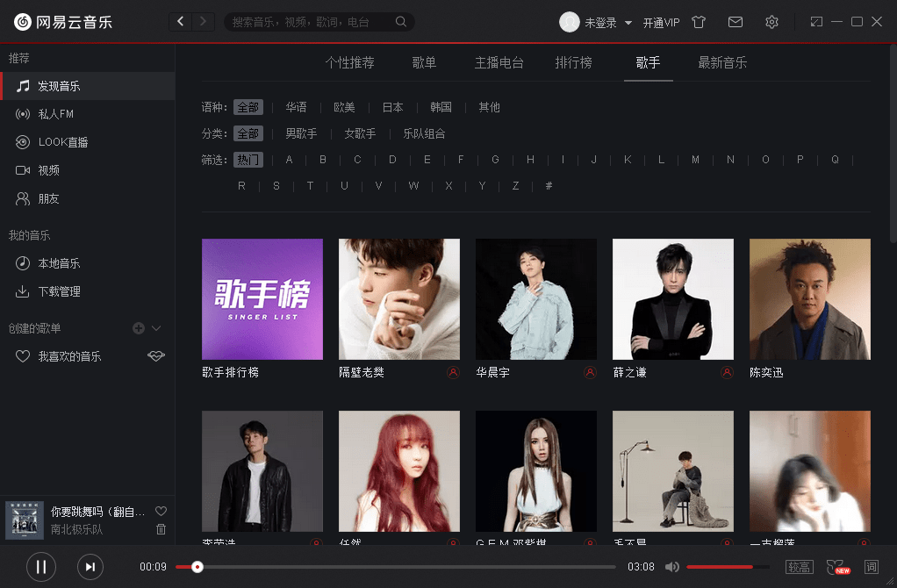This screenshot has width=897, height=588.
Task: Seek on the song progress bar
Action: (x=396, y=567)
